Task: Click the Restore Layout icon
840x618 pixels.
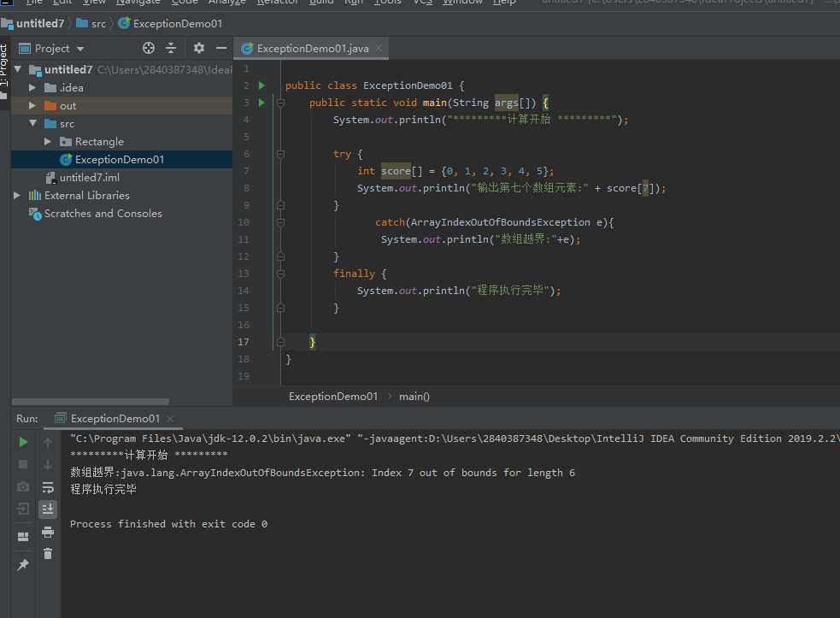Action: tap(23, 537)
